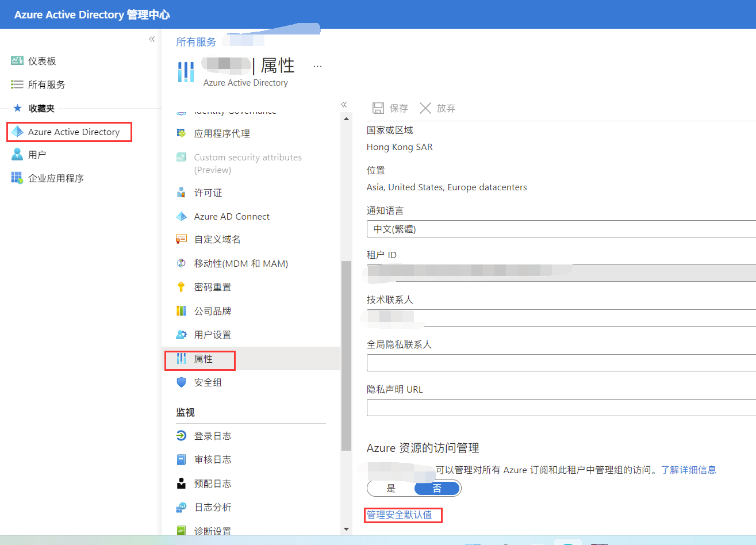Image resolution: width=756 pixels, height=545 pixels.
Task: Switch access management toggle to 是
Action: click(x=391, y=488)
